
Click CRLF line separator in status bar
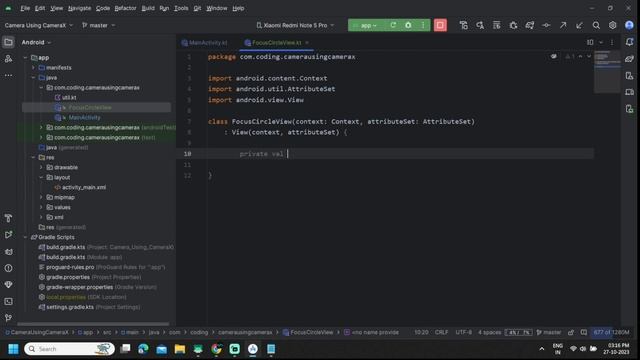tap(441, 332)
